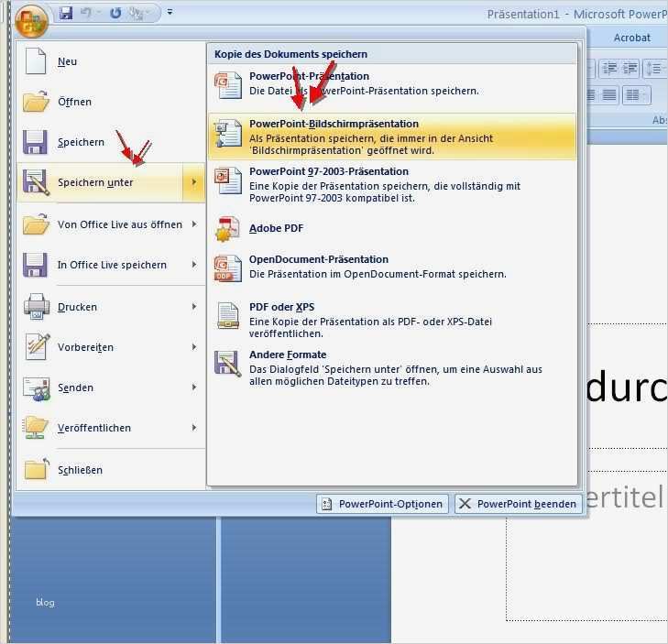Click the PowerPoint-Präsentation file icon

pos(228,85)
